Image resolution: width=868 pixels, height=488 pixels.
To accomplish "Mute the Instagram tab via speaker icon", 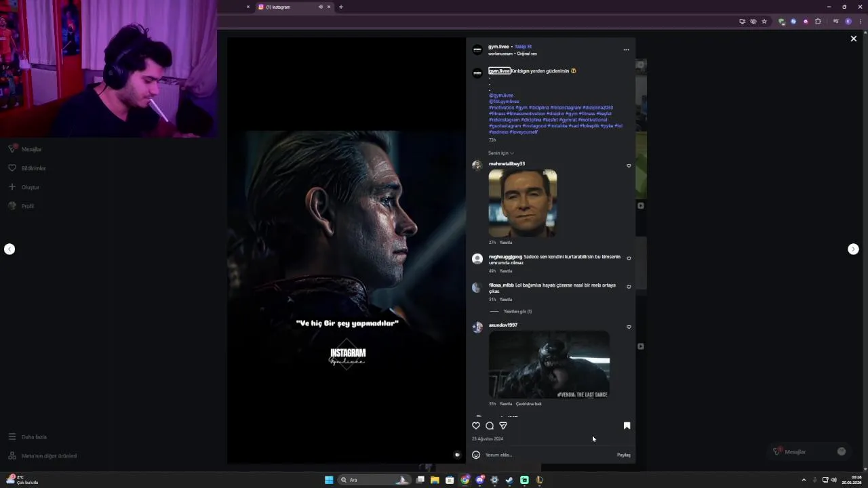I will coord(320,7).
